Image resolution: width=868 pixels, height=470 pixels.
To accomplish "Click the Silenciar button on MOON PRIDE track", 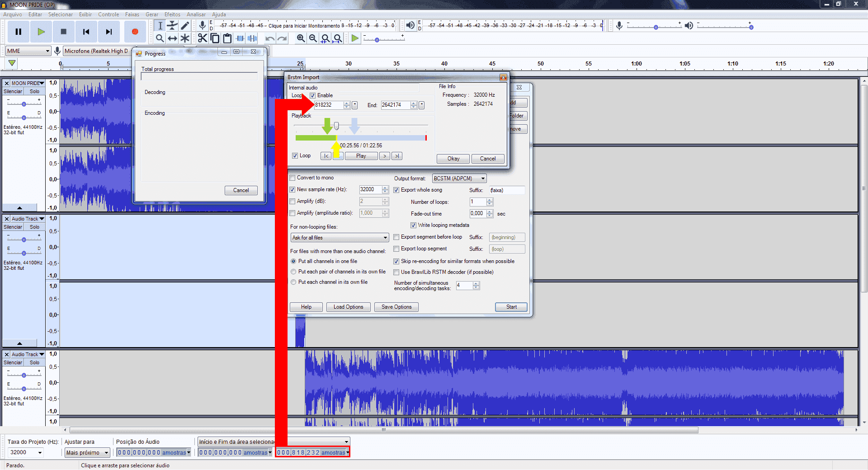I will coord(13,91).
